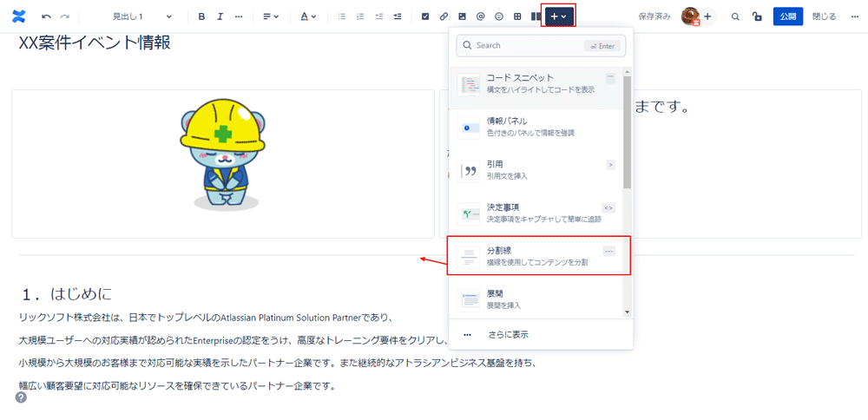
Task: Select 展開 from insert menu
Action: (536, 299)
